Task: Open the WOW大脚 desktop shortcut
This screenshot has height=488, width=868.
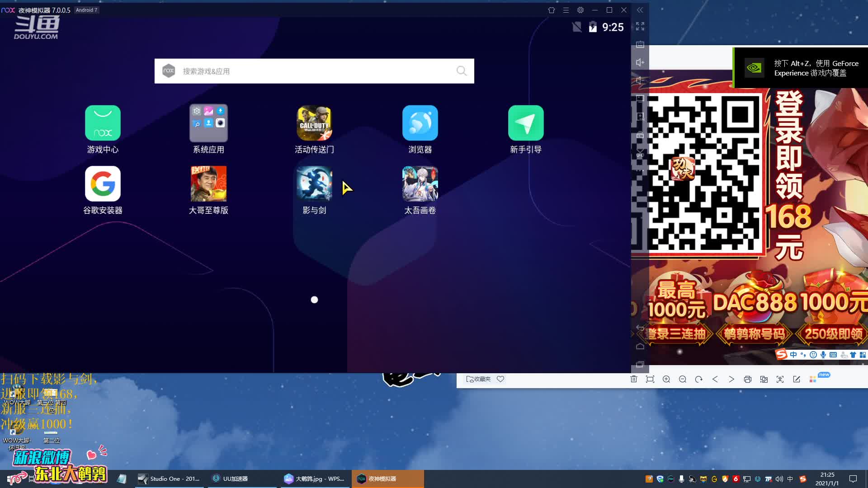Action: (x=16, y=395)
